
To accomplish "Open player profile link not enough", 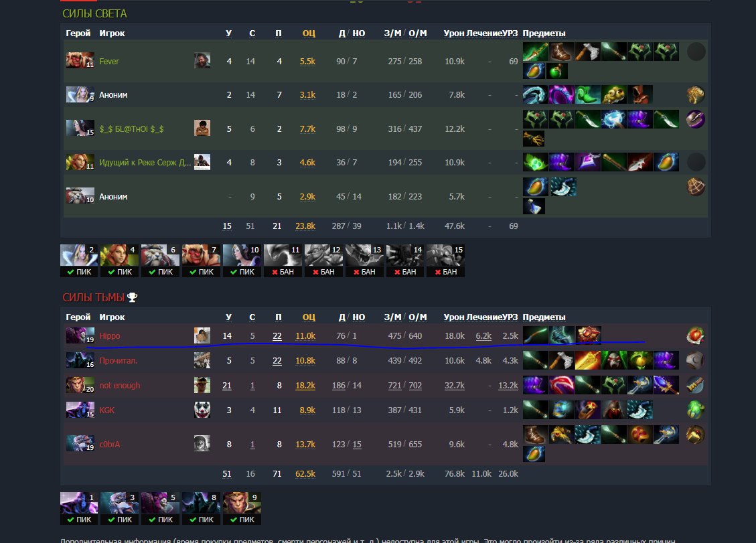I will click(120, 385).
